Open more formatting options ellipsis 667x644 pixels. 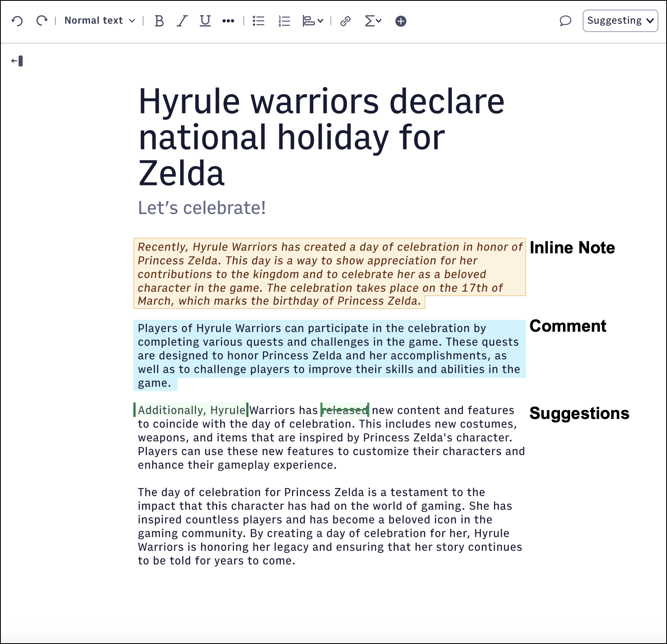click(228, 21)
